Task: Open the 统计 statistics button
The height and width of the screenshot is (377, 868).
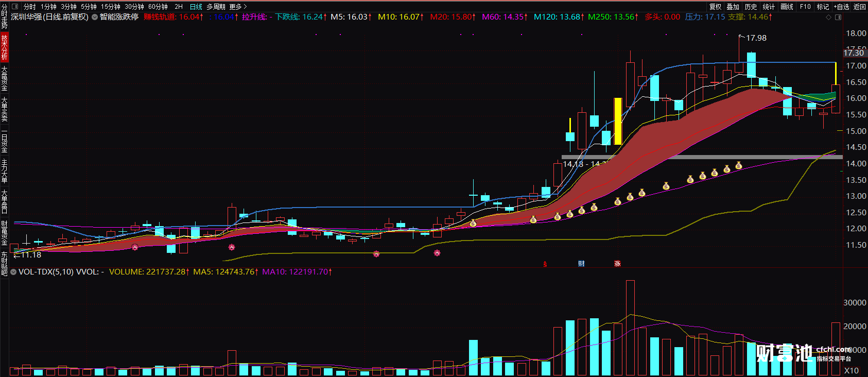Action: [769, 7]
